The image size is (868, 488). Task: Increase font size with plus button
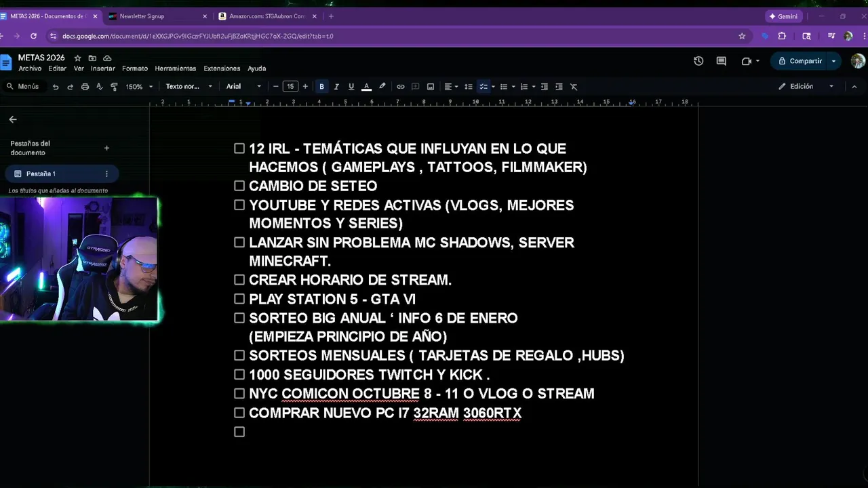(305, 87)
